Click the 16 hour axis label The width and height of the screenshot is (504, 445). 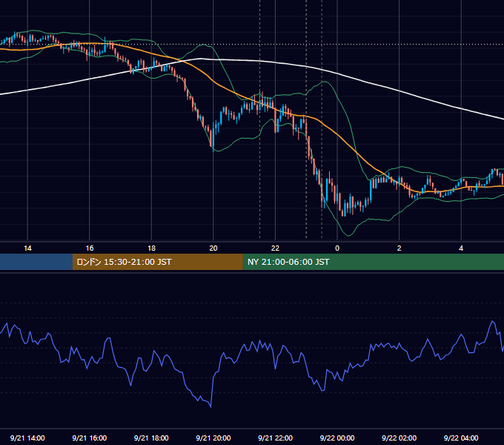(90, 248)
